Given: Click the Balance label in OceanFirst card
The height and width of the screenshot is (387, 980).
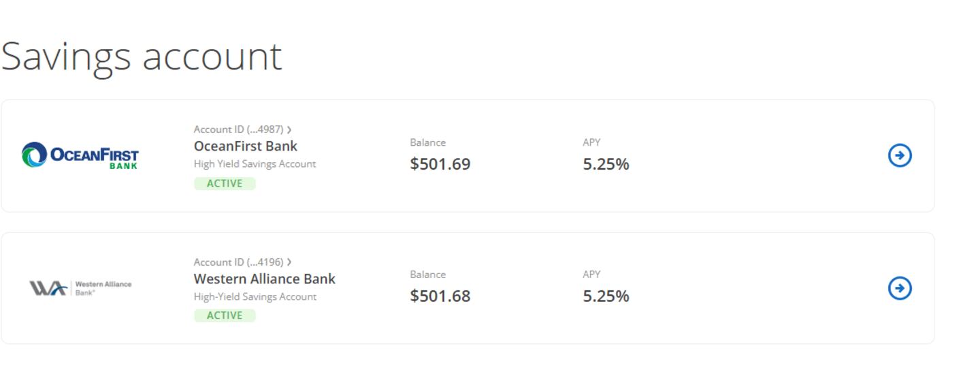Looking at the screenshot, I should pyautogui.click(x=427, y=142).
